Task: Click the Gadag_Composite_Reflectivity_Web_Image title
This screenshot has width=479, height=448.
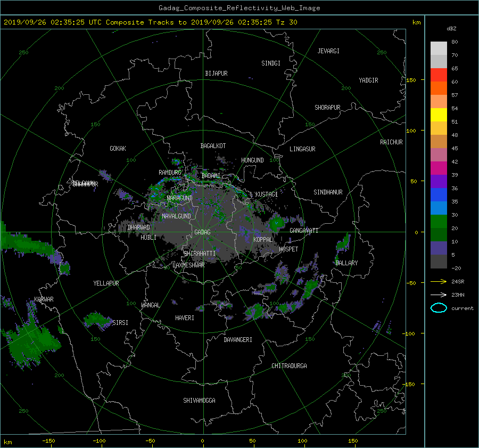Action: [x=239, y=8]
